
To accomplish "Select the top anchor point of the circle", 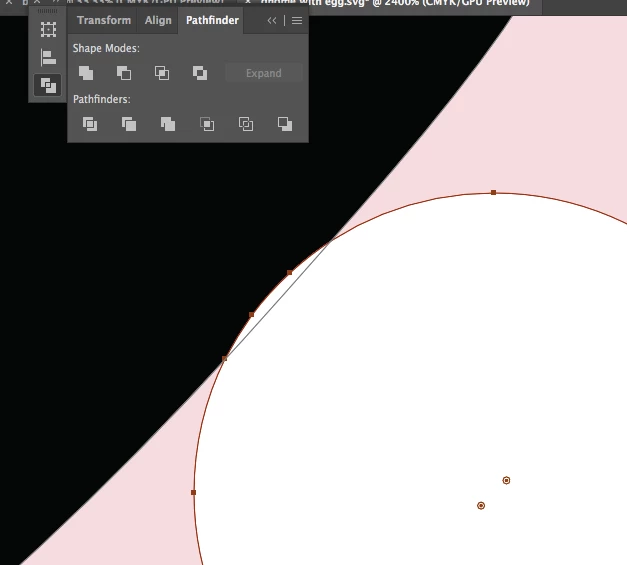I will [x=493, y=193].
